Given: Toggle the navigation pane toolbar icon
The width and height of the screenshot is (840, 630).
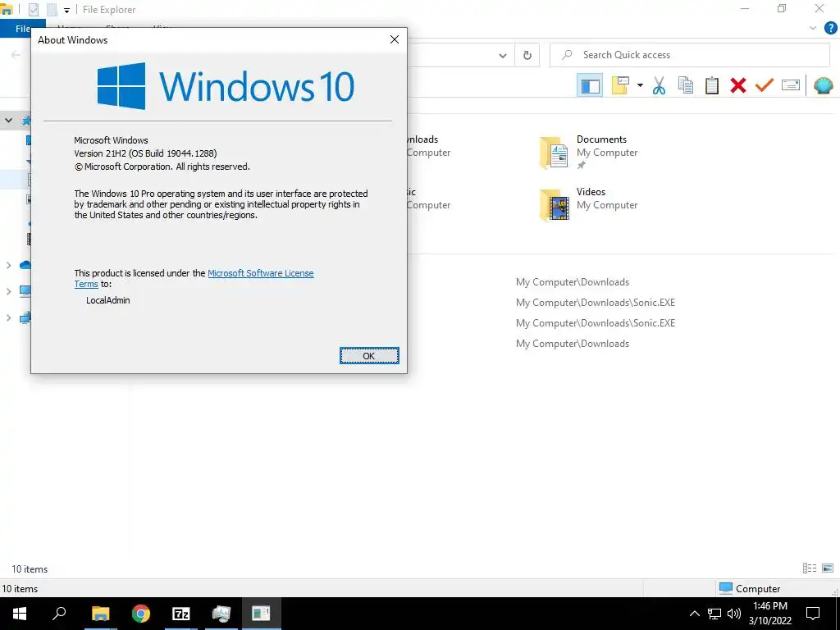Looking at the screenshot, I should click(590, 85).
